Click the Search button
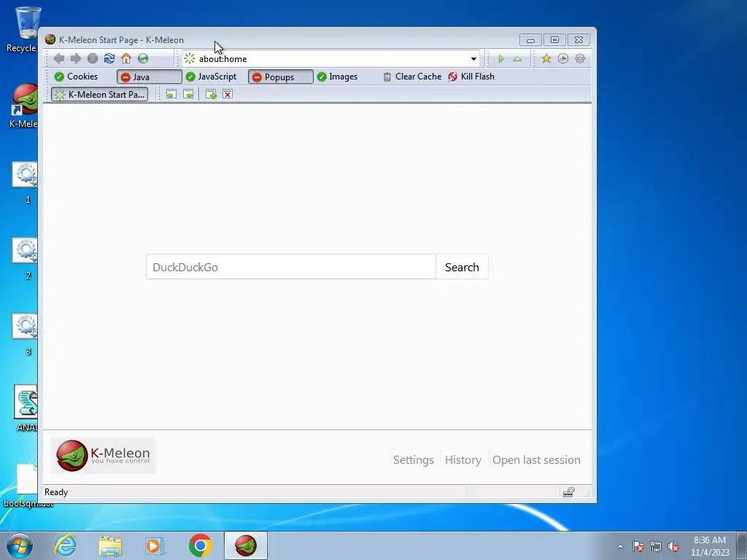Image resolution: width=747 pixels, height=560 pixels. [x=462, y=267]
